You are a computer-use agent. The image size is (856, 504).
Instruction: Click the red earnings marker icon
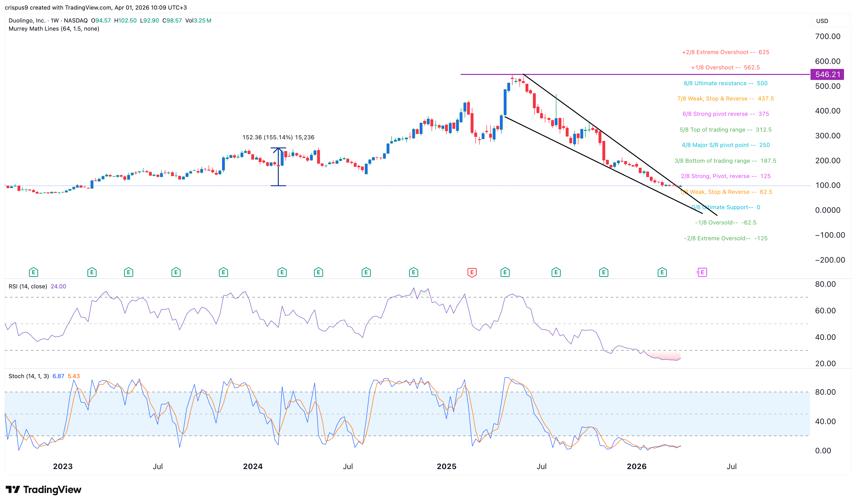pyautogui.click(x=472, y=272)
